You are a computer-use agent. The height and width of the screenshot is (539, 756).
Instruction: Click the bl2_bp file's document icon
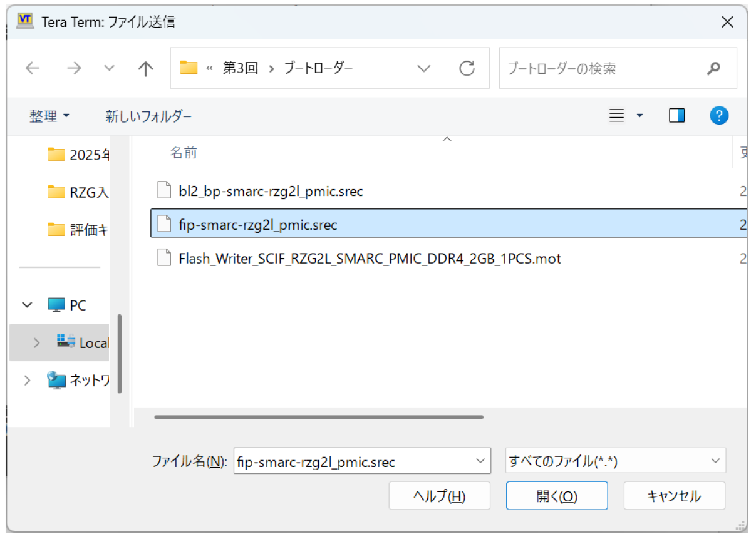[163, 191]
